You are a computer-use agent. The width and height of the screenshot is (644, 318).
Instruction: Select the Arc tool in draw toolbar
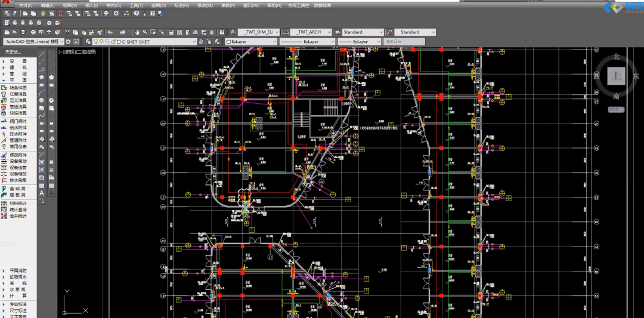[42, 93]
